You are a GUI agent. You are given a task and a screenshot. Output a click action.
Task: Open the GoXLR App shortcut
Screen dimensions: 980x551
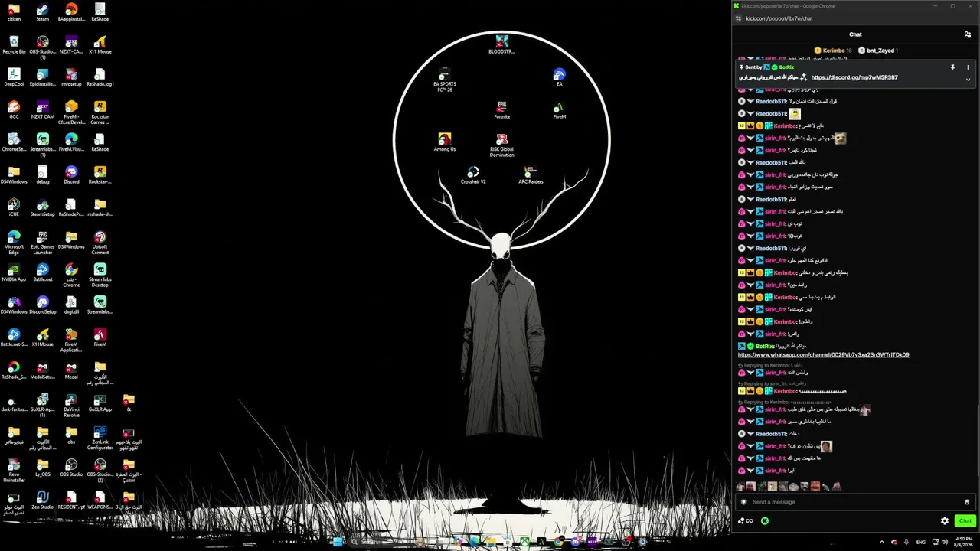[x=100, y=403]
